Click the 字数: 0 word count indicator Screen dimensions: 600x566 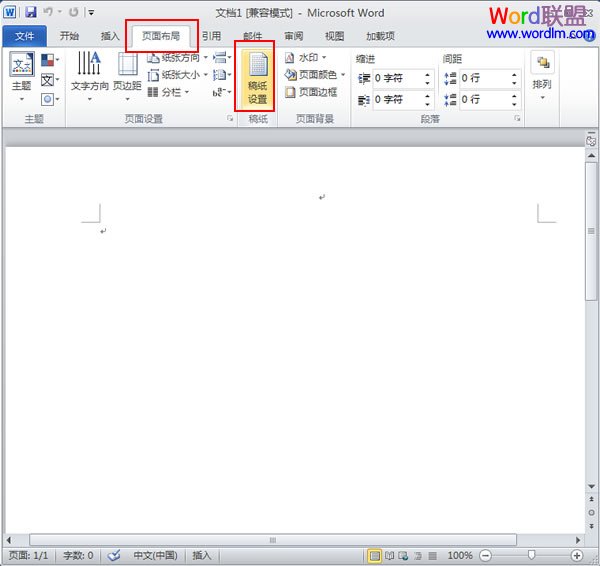coord(78,555)
